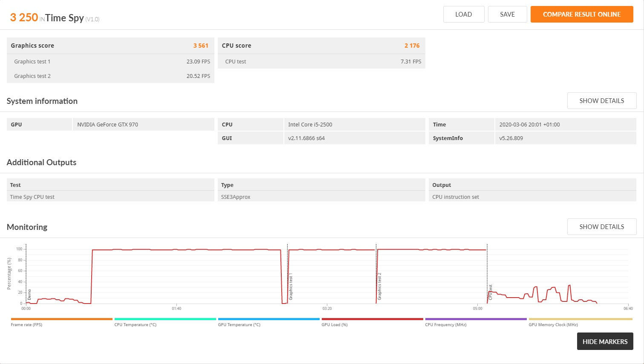Viewport: 644px width, 364px height.
Task: Select the NVIDIA GeForce GTX 970 field
Action: [143, 125]
